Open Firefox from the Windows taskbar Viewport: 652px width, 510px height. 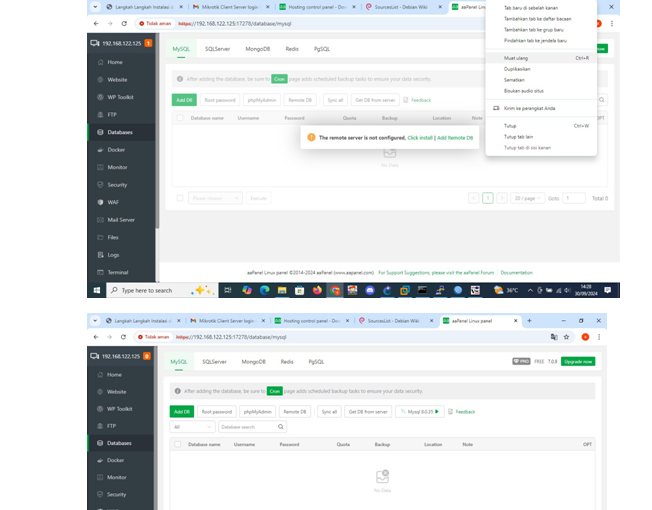click(317, 290)
